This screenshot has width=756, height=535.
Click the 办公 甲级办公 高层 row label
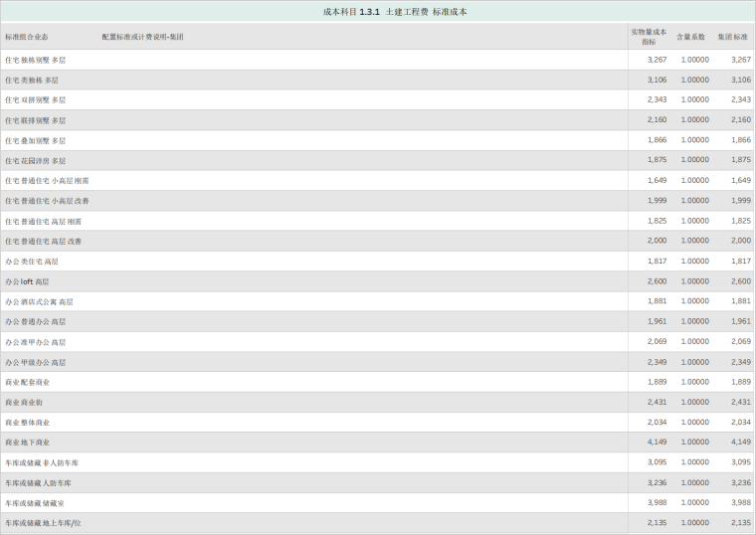[36, 362]
